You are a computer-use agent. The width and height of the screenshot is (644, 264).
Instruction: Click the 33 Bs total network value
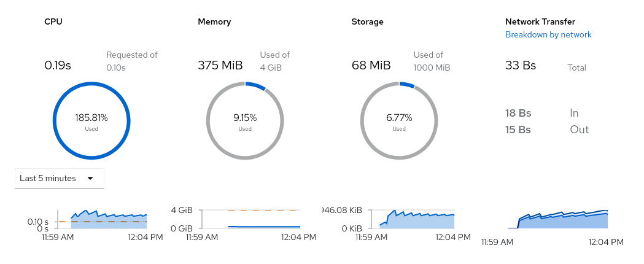[x=521, y=65]
